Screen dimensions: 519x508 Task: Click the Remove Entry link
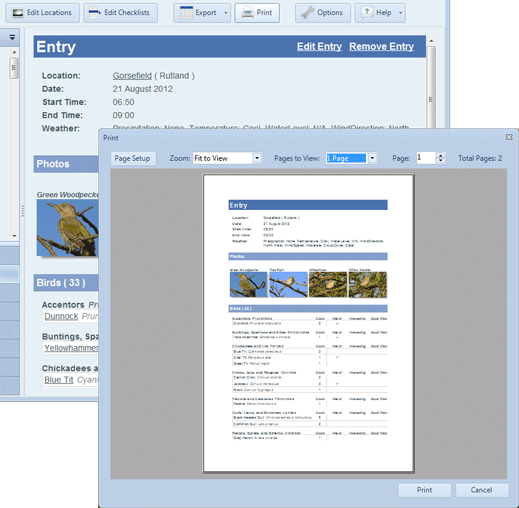tap(381, 47)
